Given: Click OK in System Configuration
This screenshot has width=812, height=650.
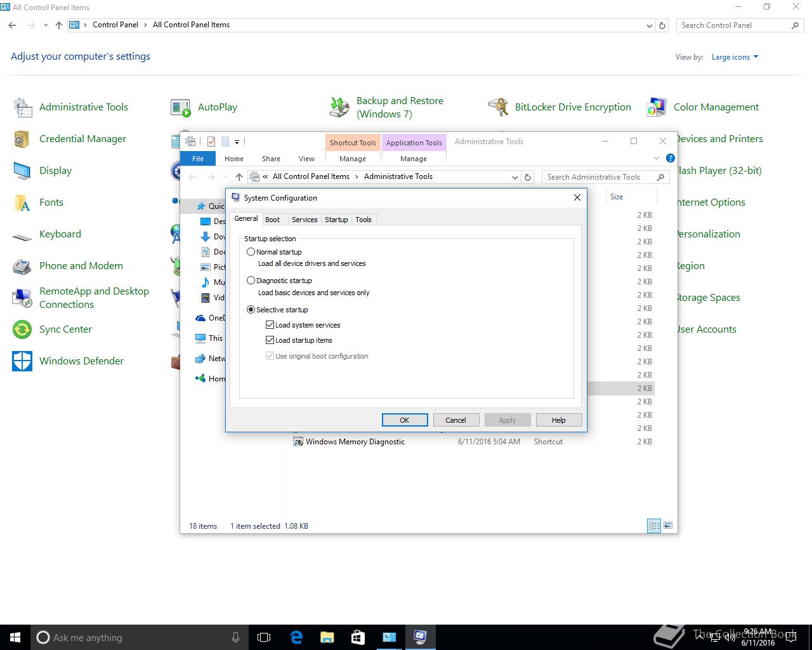Looking at the screenshot, I should click(405, 420).
